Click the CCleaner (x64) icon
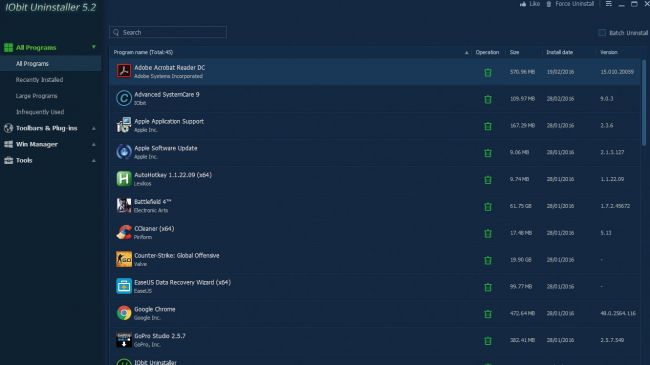Screen dimensions: 650x365 click(x=124, y=232)
